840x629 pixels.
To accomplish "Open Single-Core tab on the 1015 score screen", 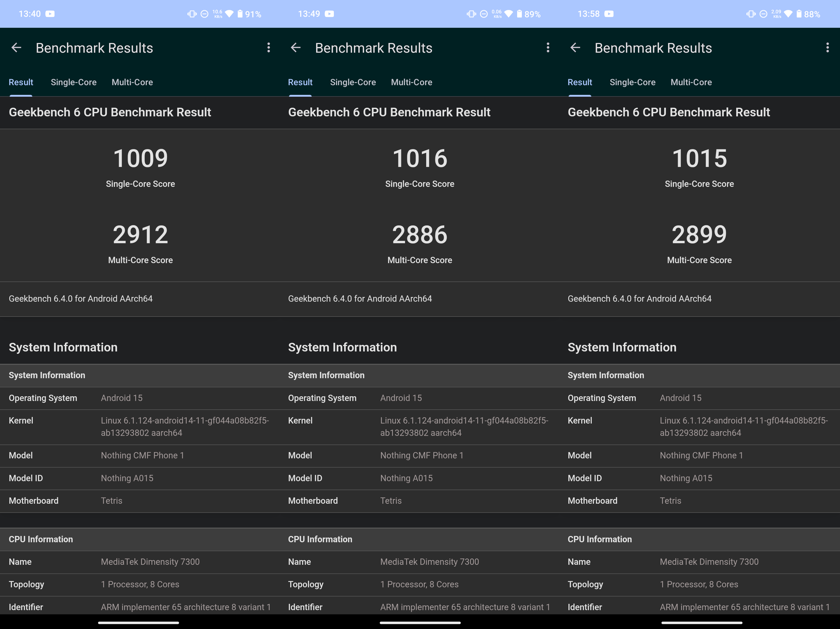I will coord(632,82).
